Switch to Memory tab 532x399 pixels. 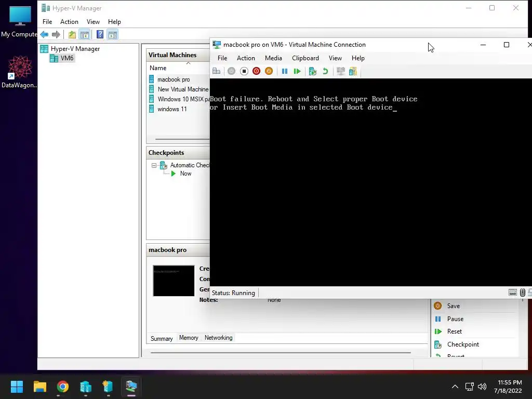(x=189, y=338)
